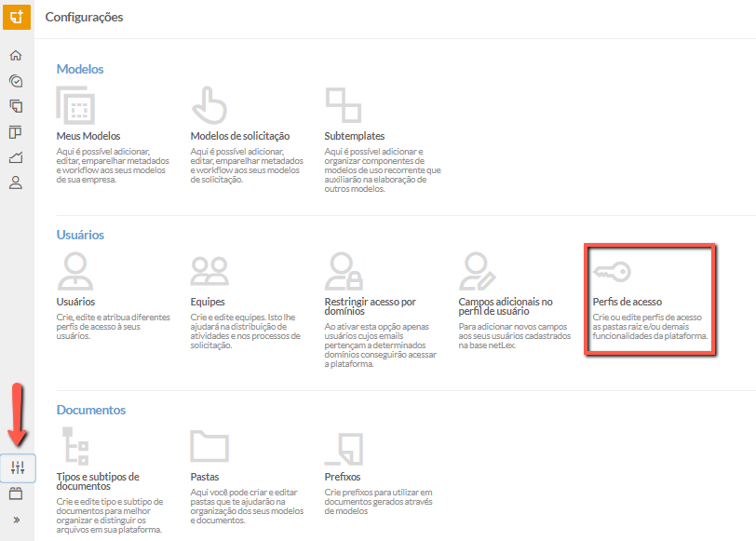This screenshot has height=541, width=756.
Task: Open the Equipes teams option
Action: pyautogui.click(x=208, y=302)
